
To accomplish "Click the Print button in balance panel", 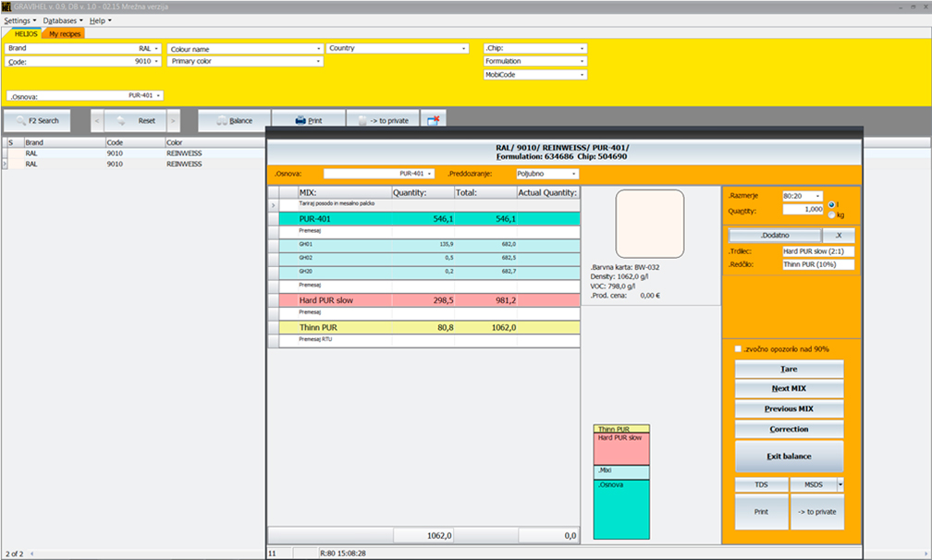I will coord(762,512).
